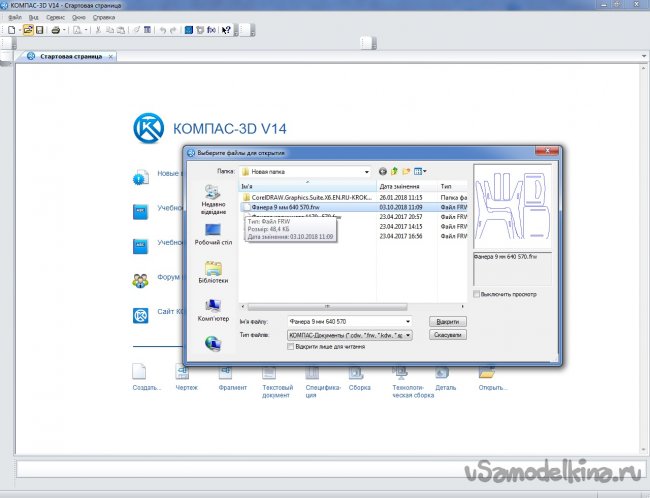
Task: Click the Print icon in toolbar
Action: pyautogui.click(x=57, y=30)
